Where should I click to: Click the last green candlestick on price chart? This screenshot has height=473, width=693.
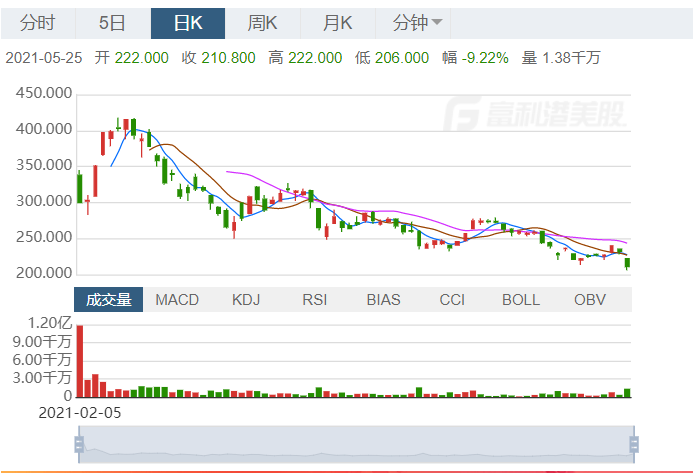pyautogui.click(x=628, y=264)
